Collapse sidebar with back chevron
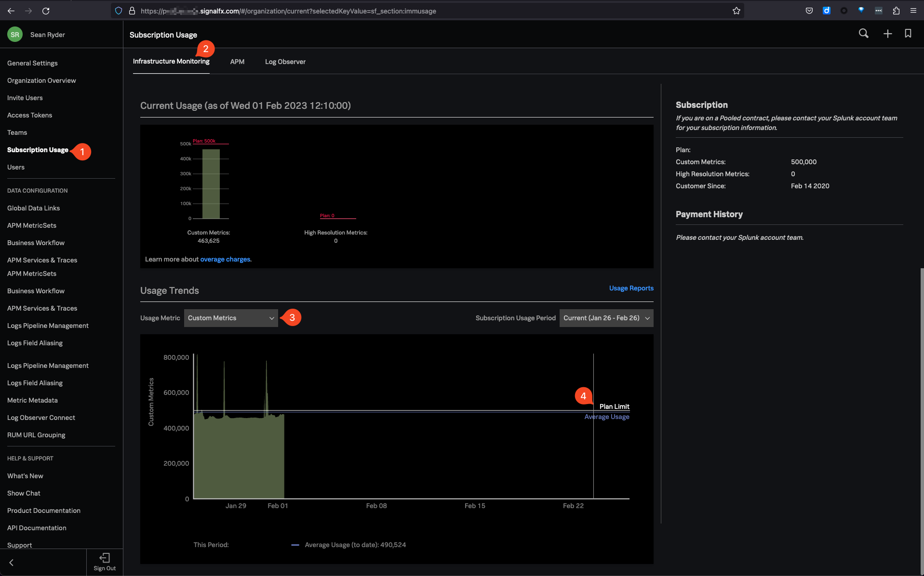This screenshot has width=924, height=576. tap(12, 563)
